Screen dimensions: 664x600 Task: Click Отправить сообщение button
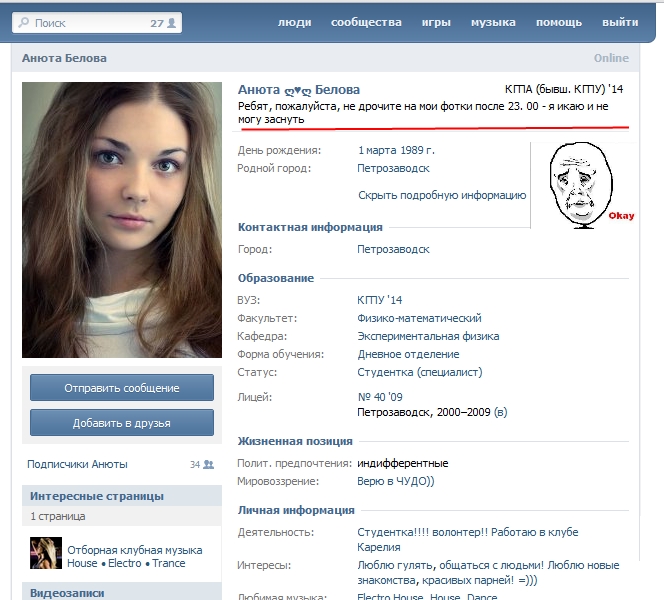[122, 387]
